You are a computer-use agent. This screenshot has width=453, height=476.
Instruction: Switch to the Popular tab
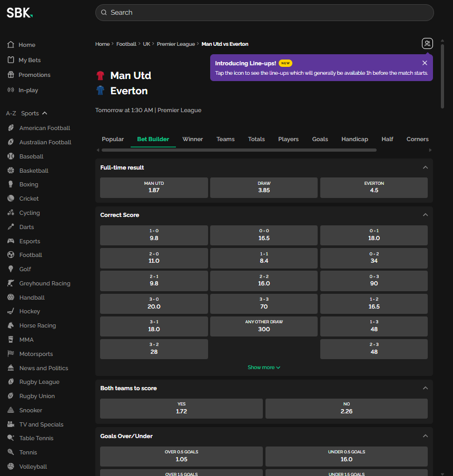pyautogui.click(x=113, y=139)
